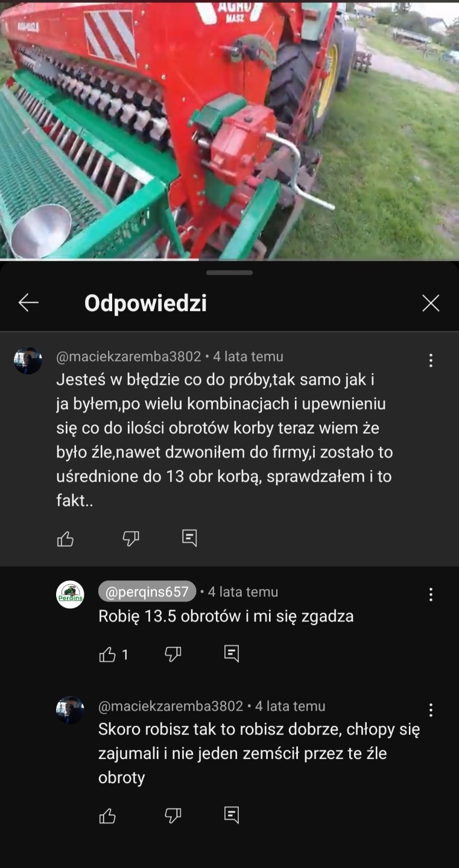Dislike the top comment about 13 obr korbą
459x868 pixels.
pyautogui.click(x=131, y=538)
